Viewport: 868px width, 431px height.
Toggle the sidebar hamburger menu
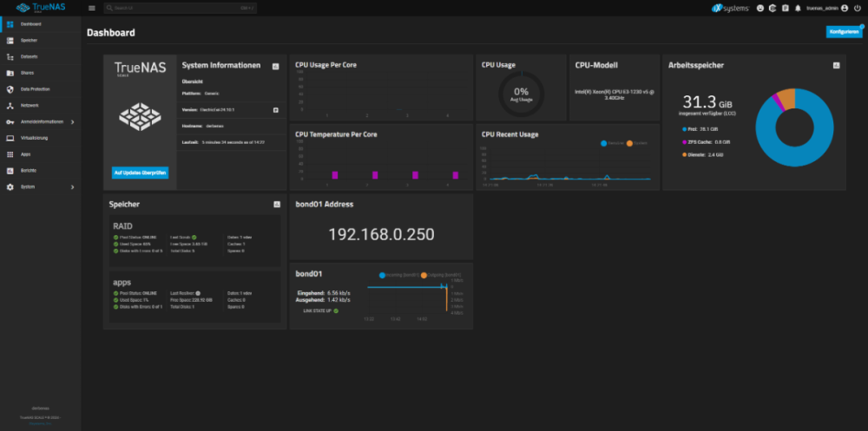click(92, 8)
